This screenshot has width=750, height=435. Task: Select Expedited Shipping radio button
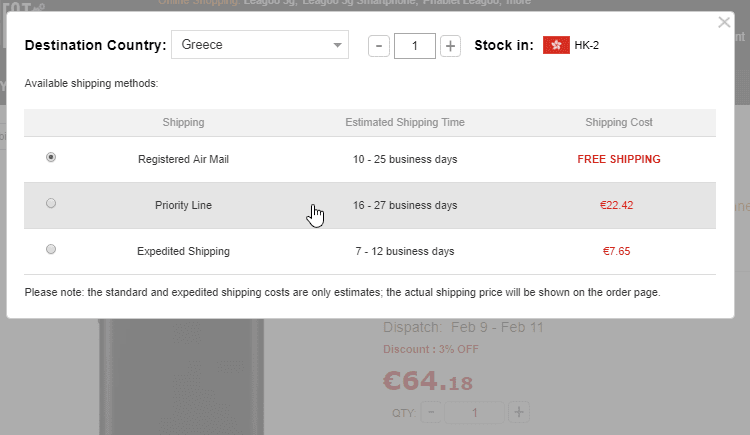[x=51, y=249]
